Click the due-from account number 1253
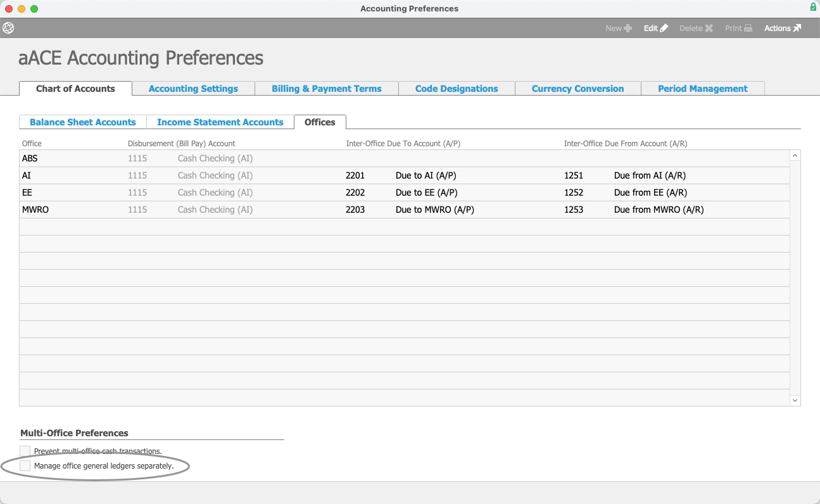This screenshot has height=504, width=820. click(x=574, y=210)
